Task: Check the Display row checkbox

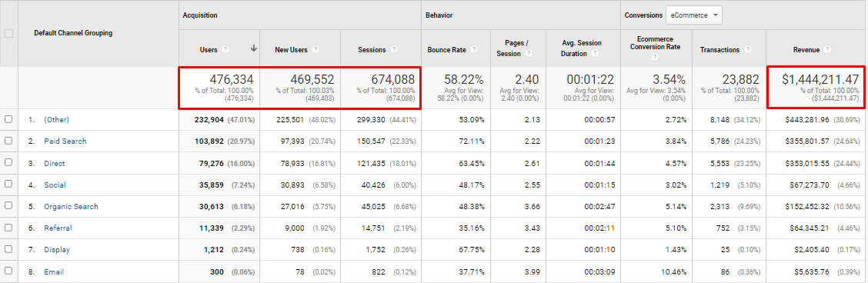Action: 8,249
